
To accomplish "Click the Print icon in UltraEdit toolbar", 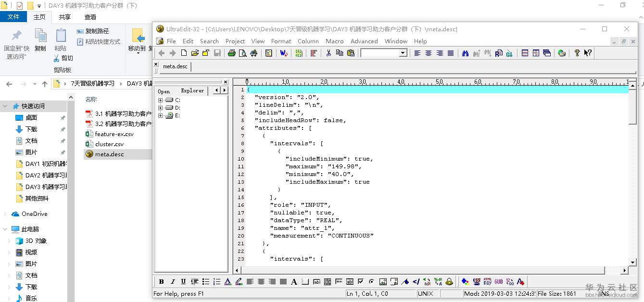I will 231,53.
